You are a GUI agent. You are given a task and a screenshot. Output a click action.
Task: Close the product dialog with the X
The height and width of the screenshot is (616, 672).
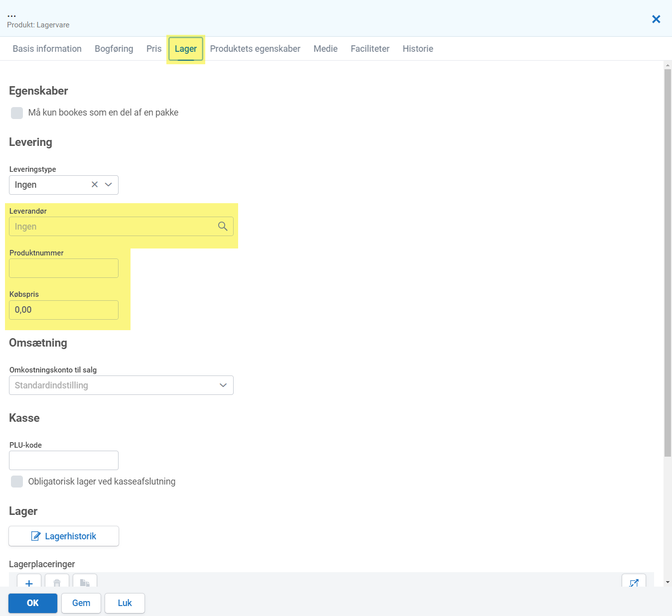click(656, 19)
